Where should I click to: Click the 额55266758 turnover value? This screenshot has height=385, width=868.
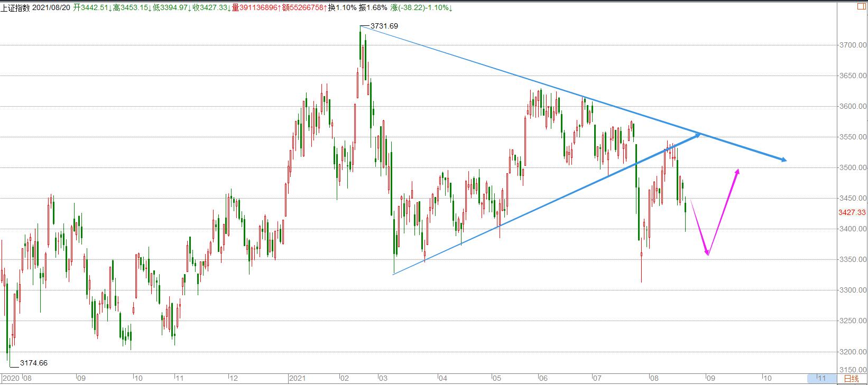click(x=304, y=7)
